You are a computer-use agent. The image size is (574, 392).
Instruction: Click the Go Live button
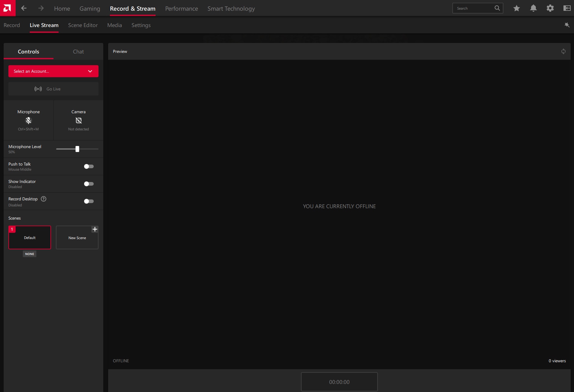coord(53,89)
